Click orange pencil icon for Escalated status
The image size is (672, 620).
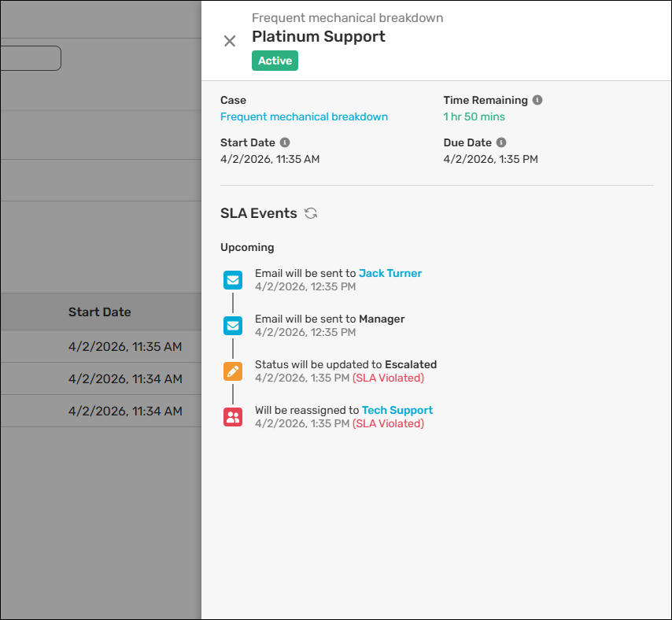(233, 371)
